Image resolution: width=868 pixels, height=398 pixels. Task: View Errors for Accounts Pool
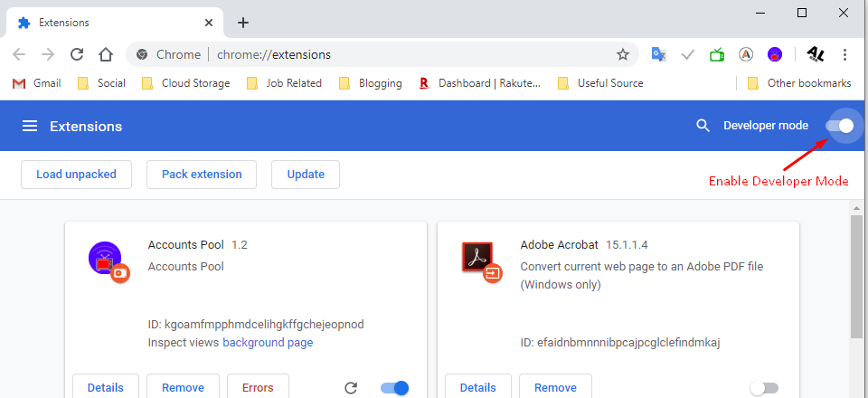click(258, 387)
